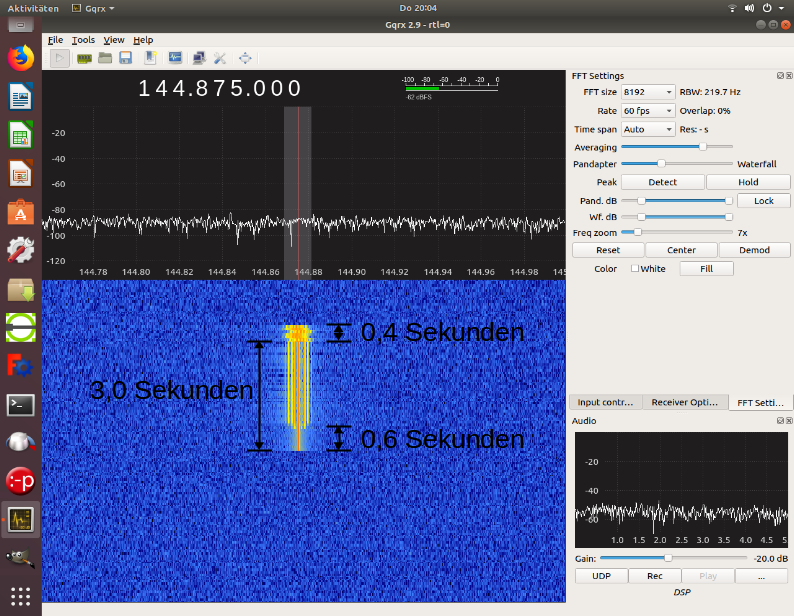Open the View menu

(x=114, y=40)
